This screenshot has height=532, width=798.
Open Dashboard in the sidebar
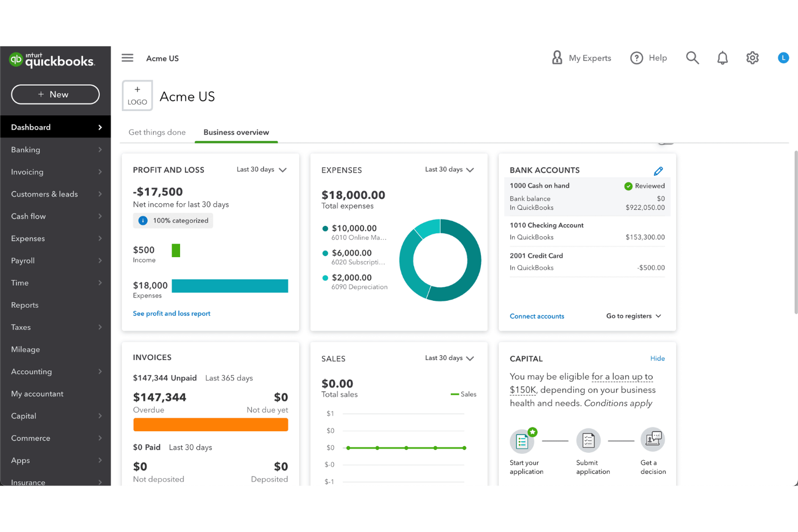[56, 127]
